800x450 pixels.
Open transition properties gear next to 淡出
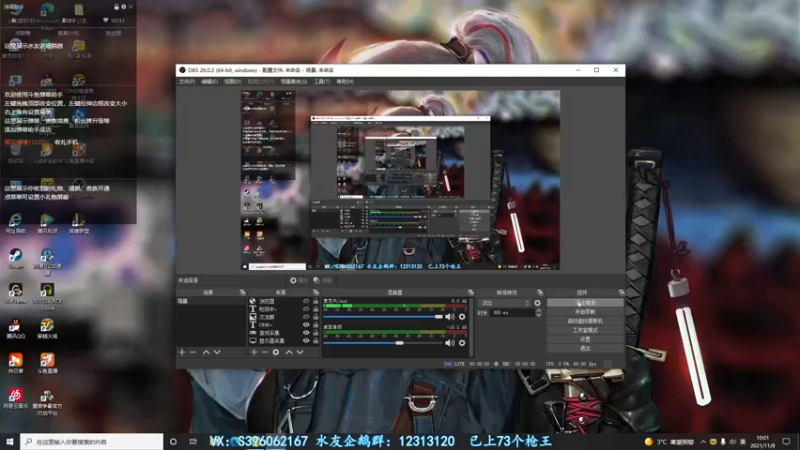click(x=537, y=303)
